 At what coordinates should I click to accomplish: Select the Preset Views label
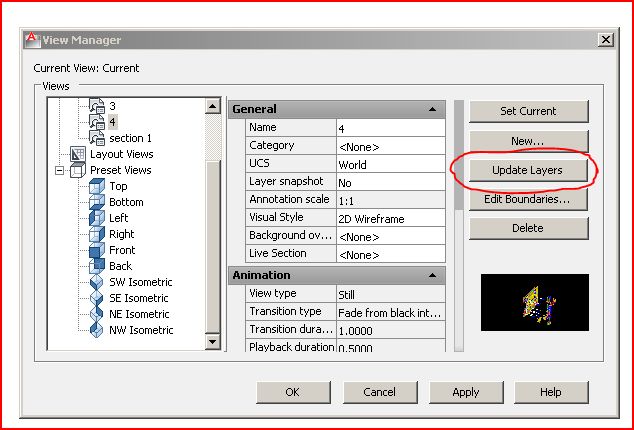pos(120,170)
